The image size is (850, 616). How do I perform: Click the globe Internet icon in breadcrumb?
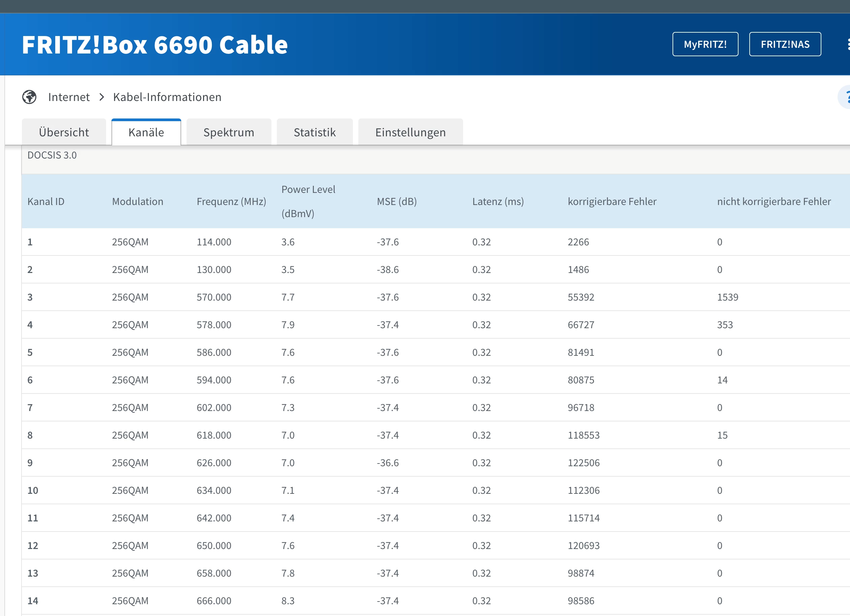[29, 97]
